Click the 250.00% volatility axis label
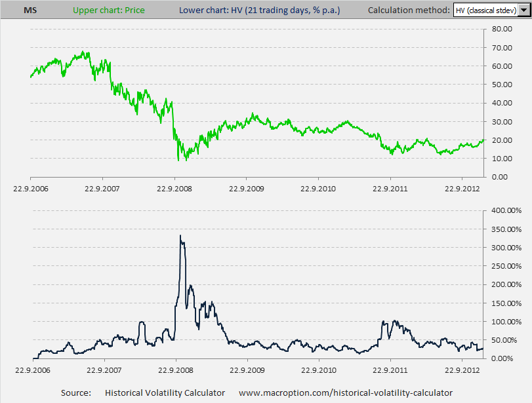Image resolution: width=532 pixels, height=403 pixels. coord(506,266)
